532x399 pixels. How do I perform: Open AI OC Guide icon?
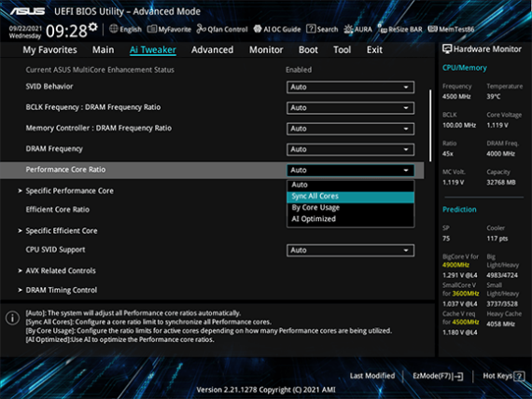258,29
